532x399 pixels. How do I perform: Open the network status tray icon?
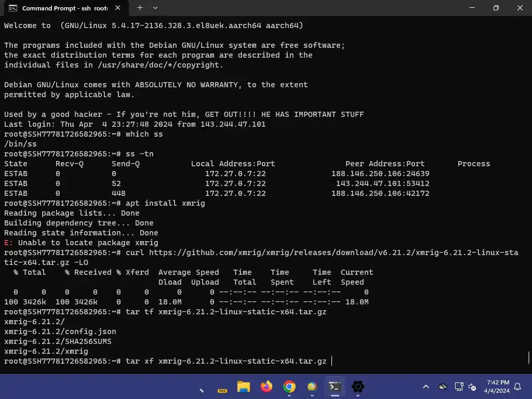[x=459, y=387]
